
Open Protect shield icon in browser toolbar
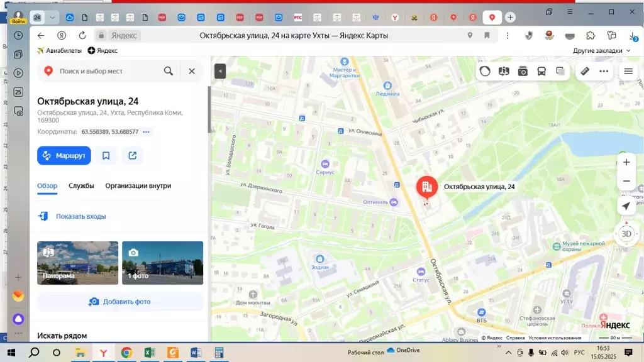click(528, 36)
